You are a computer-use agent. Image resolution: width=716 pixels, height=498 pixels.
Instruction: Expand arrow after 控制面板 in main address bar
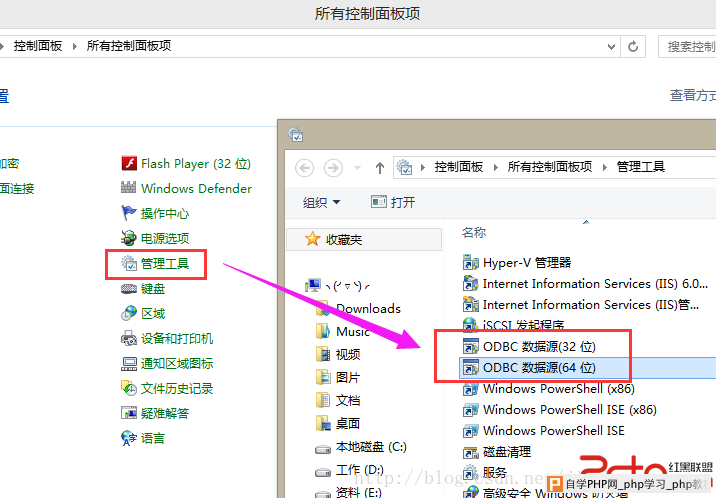point(74,46)
